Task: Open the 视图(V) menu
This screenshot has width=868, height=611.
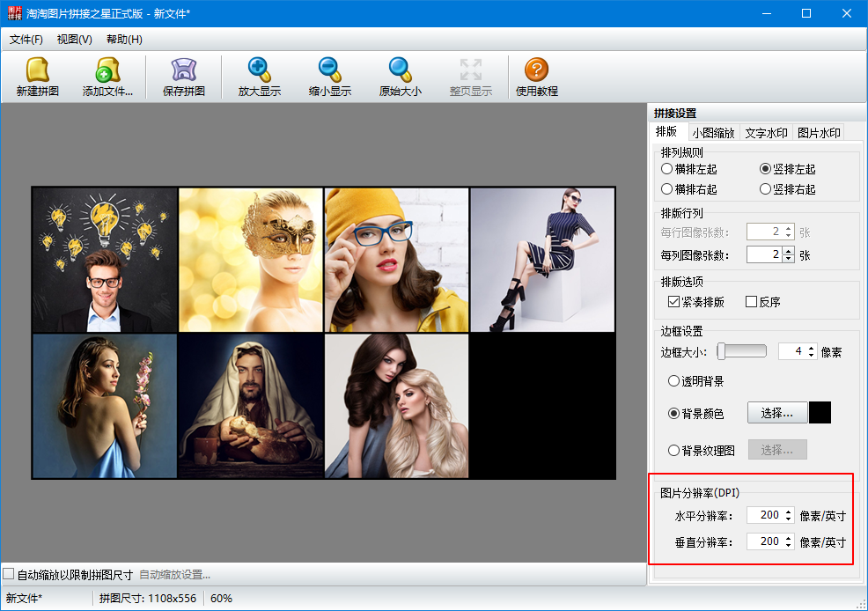Action: [x=74, y=40]
